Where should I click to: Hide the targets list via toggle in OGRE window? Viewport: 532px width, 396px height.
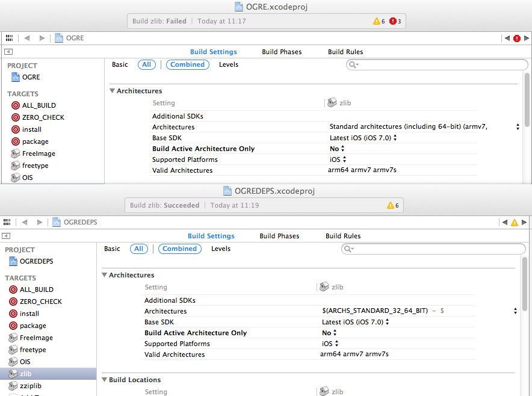(x=8, y=52)
